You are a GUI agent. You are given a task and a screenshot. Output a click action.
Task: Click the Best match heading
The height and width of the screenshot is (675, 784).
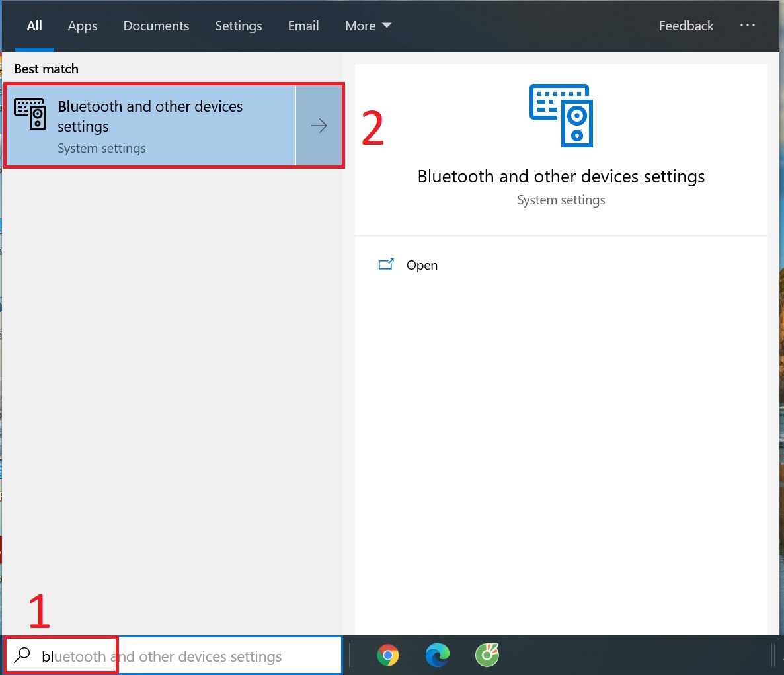[46, 69]
